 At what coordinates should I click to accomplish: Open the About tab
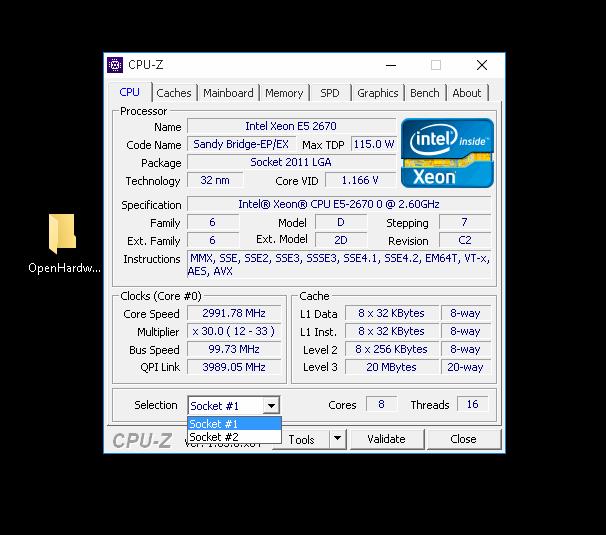467,93
